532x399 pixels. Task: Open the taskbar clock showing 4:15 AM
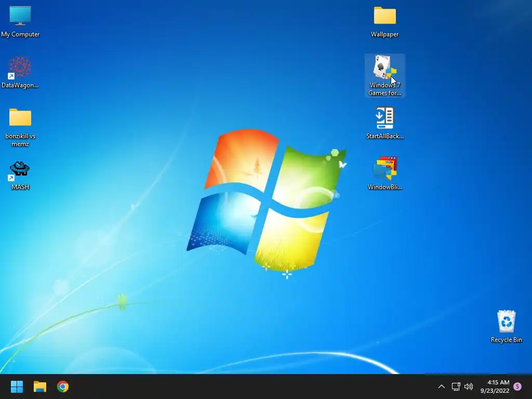(x=495, y=387)
